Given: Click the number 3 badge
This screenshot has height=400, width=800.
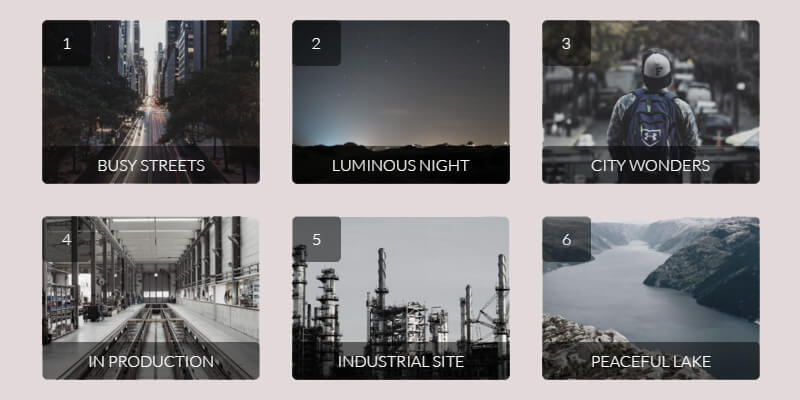Looking at the screenshot, I should click(566, 43).
